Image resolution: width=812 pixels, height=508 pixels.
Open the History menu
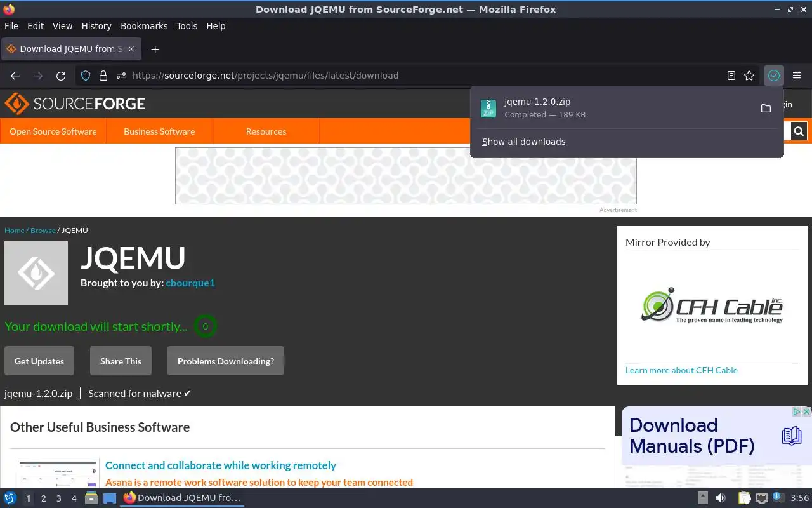click(96, 26)
